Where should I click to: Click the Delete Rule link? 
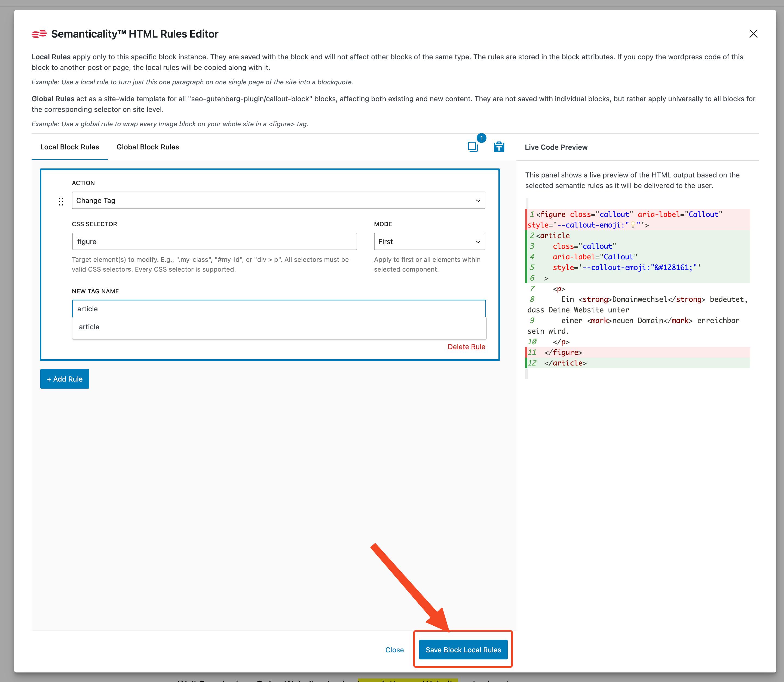pos(466,347)
